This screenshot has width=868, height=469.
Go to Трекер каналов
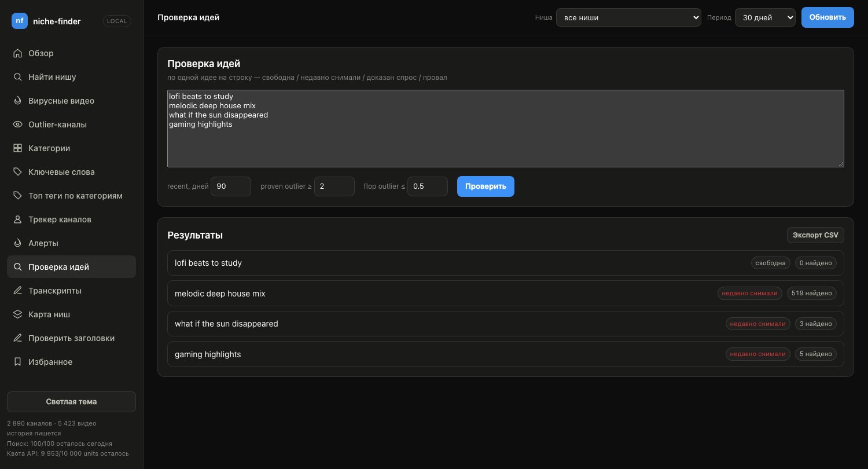(71, 219)
